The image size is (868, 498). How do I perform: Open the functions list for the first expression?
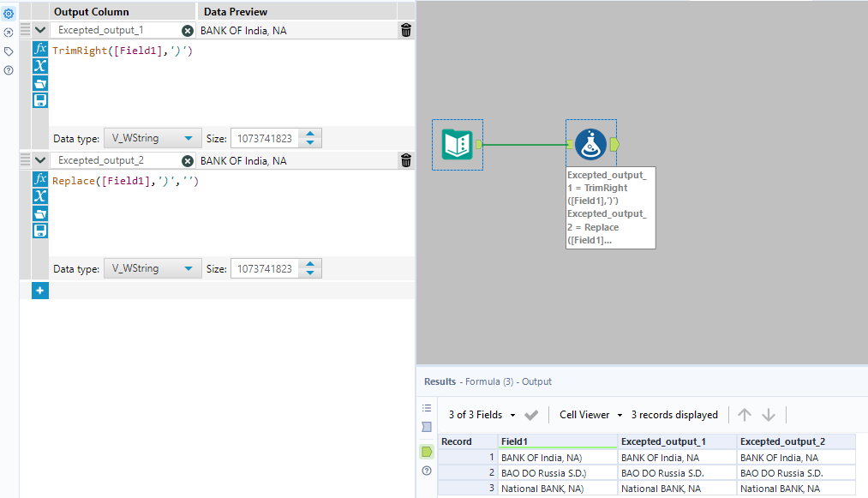[x=39, y=49]
